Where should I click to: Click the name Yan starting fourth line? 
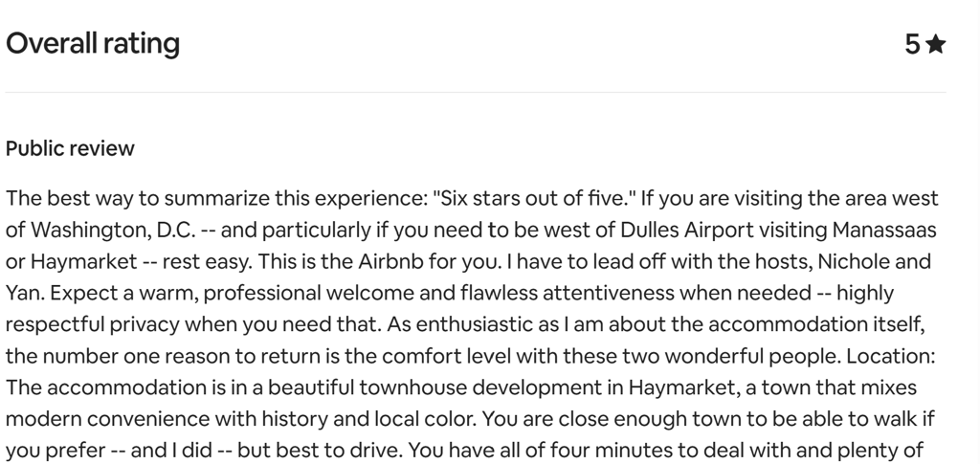(21, 292)
